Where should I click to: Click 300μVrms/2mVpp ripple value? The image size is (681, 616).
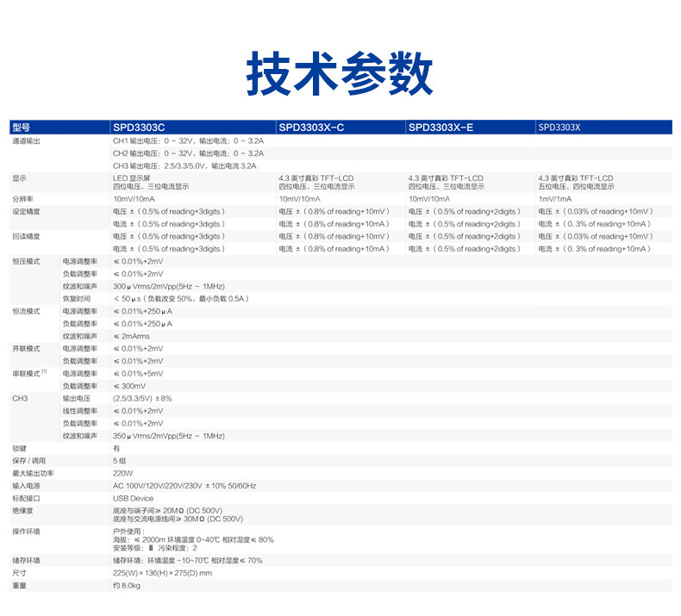point(168,287)
